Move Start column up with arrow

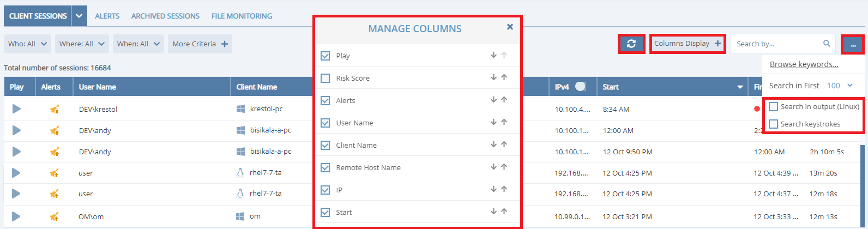click(x=504, y=212)
